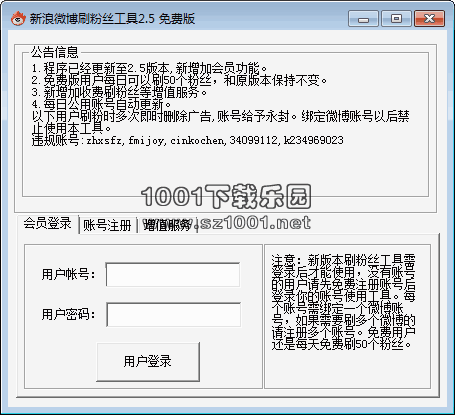This screenshot has width=455, height=415.
Task: Switch to the 会员登录 tab
Action: click(48, 223)
